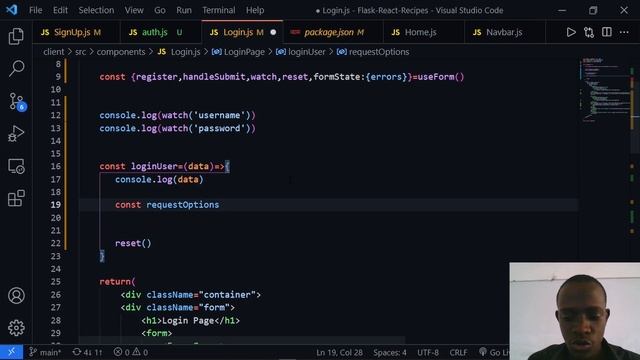Open the Search view in activity bar
This screenshot has height=360, width=640.
pos(16,68)
